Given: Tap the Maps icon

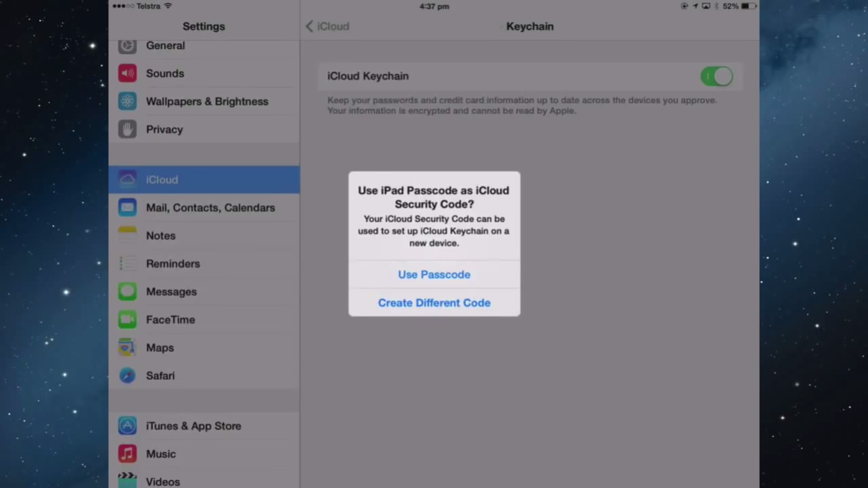Looking at the screenshot, I should click(127, 347).
